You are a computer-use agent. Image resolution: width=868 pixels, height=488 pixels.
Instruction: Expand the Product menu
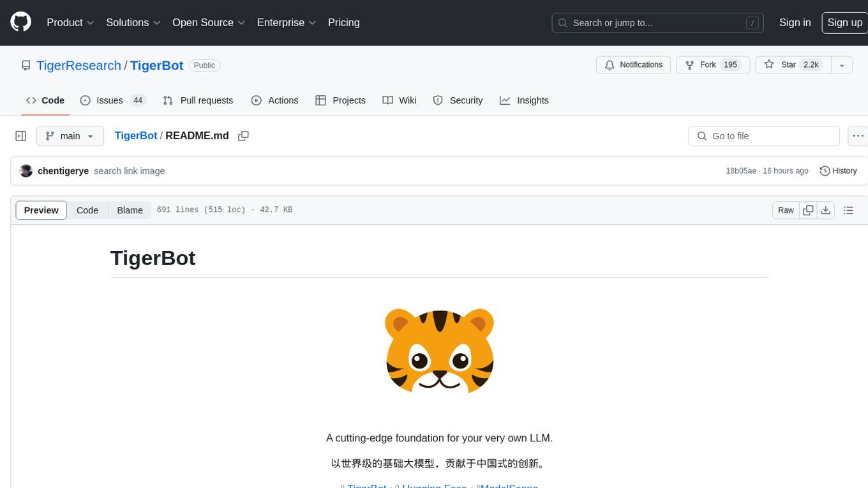pyautogui.click(x=70, y=22)
